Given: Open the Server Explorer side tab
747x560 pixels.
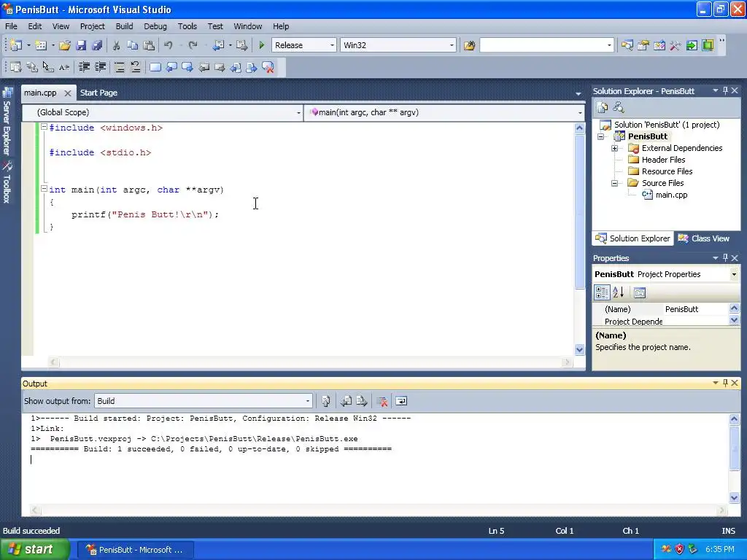Looking at the screenshot, I should [7, 122].
